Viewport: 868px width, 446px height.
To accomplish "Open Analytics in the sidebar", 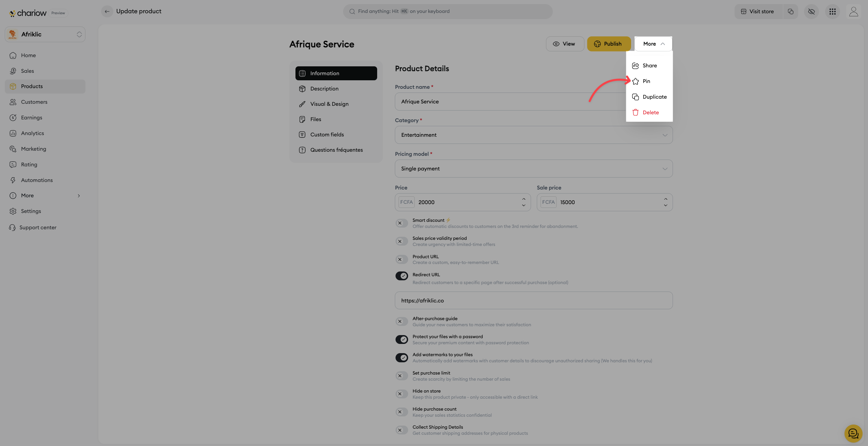I will click(32, 133).
